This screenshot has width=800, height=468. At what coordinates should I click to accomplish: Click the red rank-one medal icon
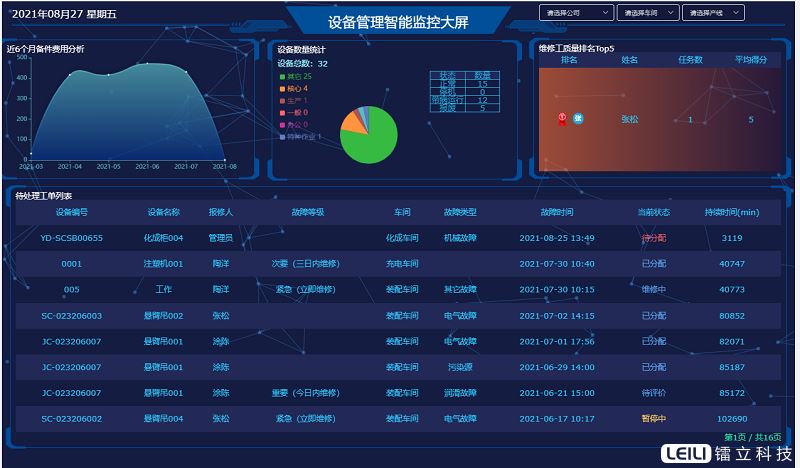tap(562, 119)
